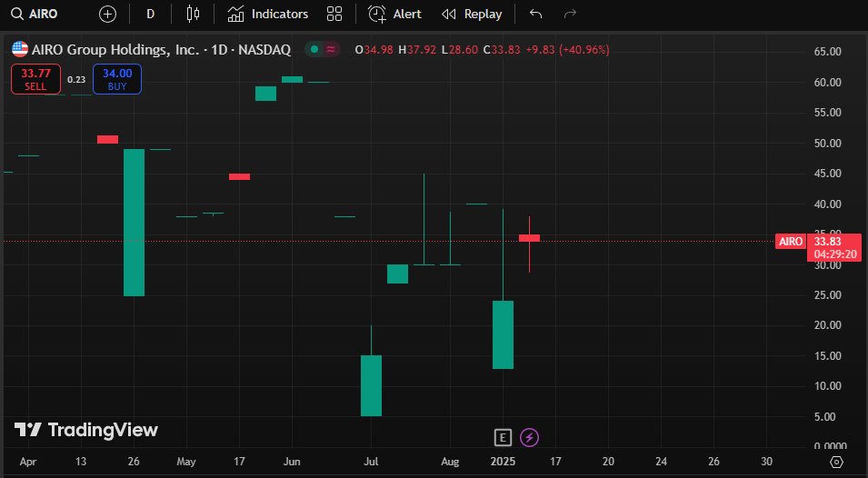Image resolution: width=868 pixels, height=478 pixels.
Task: Select the L28.60 low value
Action: tap(460, 50)
